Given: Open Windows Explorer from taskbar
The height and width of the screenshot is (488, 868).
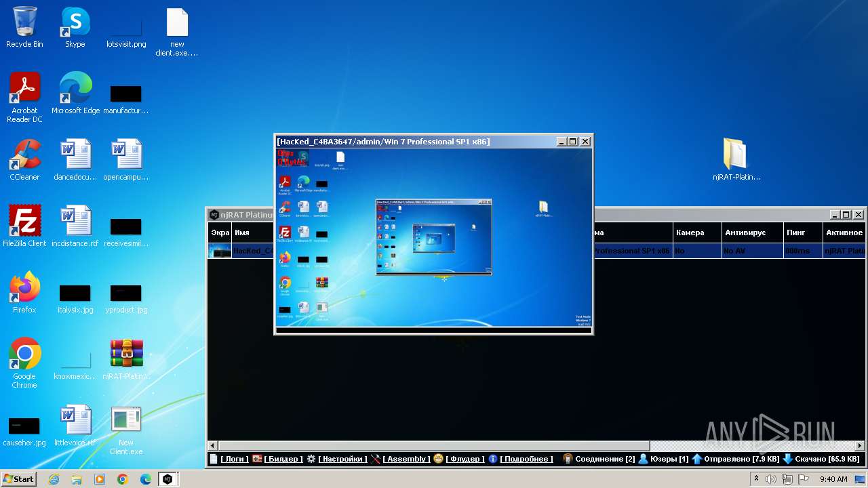Looking at the screenshot, I should coord(77,479).
